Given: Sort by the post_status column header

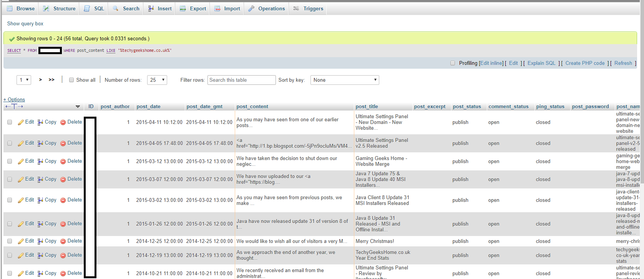Looking at the screenshot, I should coord(467,107).
